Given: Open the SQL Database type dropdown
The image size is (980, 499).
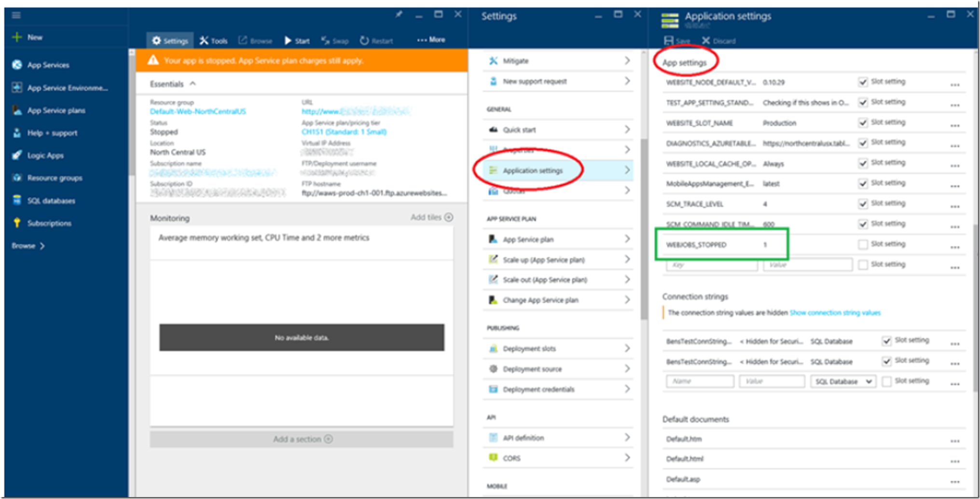Looking at the screenshot, I should [x=843, y=382].
